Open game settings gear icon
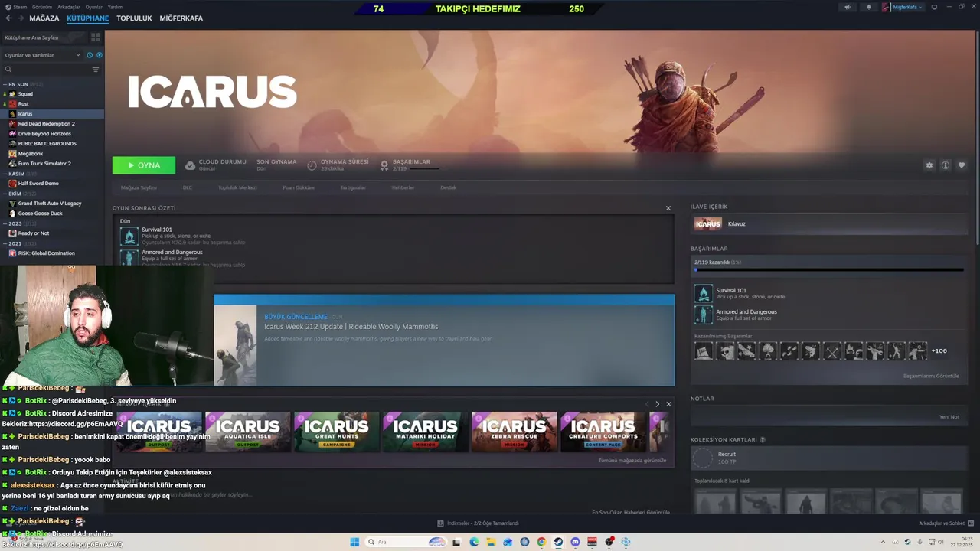The height and width of the screenshot is (551, 980). click(929, 165)
